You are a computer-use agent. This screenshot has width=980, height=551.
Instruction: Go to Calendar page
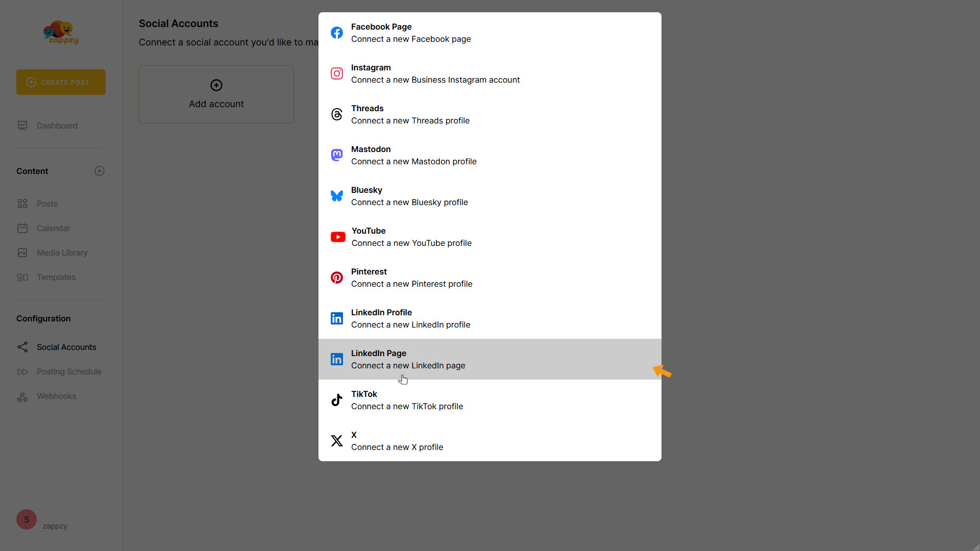tap(54, 228)
